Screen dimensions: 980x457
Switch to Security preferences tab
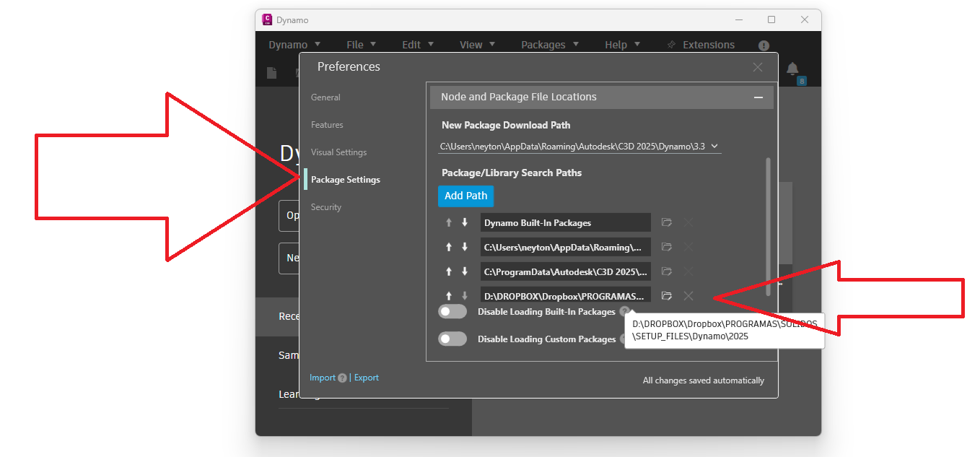[326, 207]
